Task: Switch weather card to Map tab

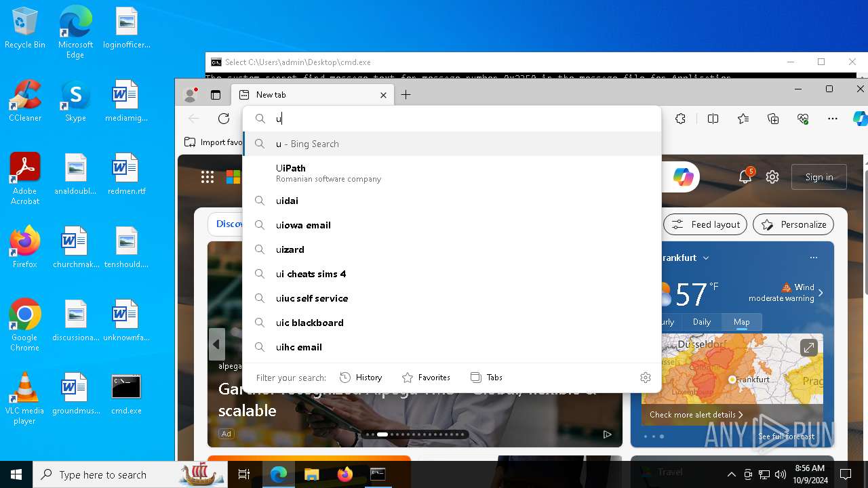Action: [x=741, y=322]
